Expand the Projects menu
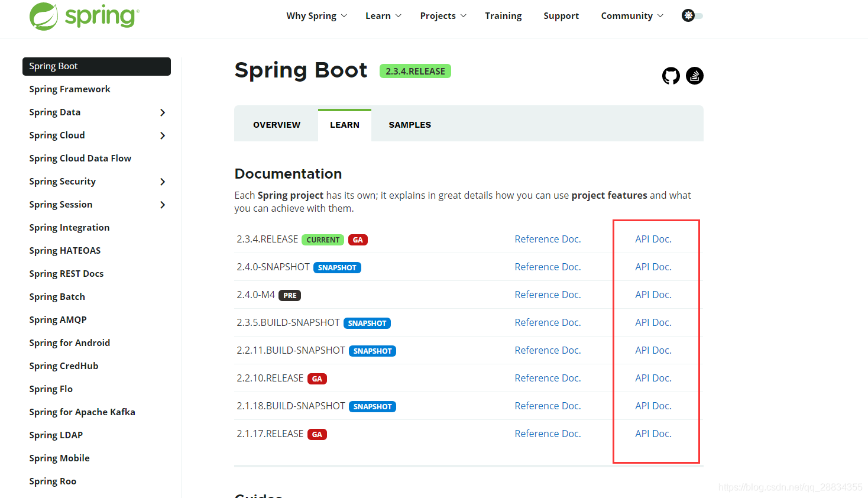This screenshot has height=498, width=868. tap(443, 16)
